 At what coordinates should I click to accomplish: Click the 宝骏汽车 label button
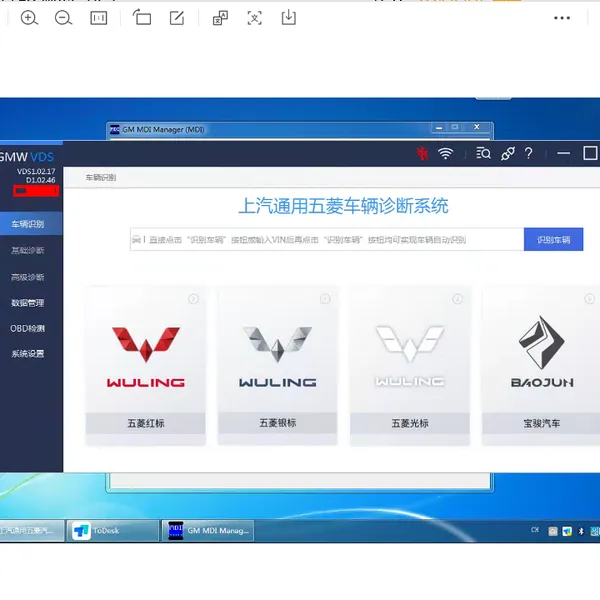(x=541, y=423)
